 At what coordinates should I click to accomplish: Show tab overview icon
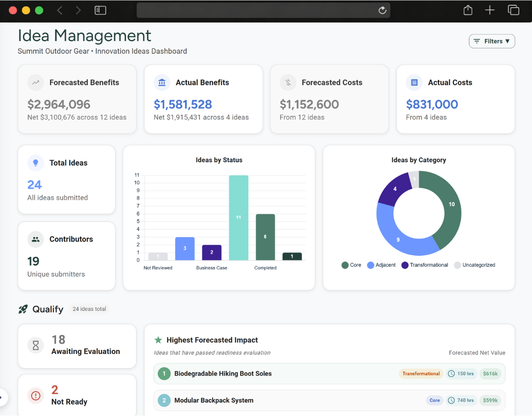(x=513, y=10)
